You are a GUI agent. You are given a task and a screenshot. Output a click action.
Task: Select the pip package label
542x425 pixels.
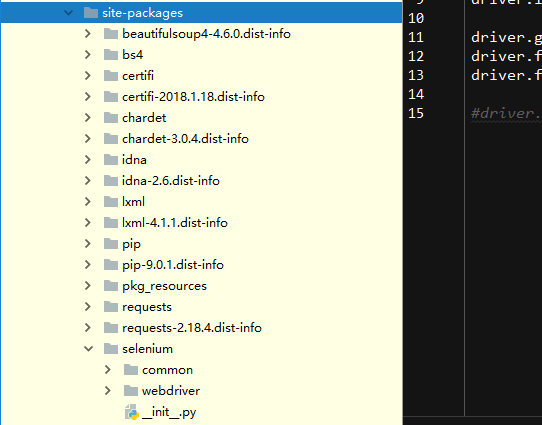pos(131,244)
